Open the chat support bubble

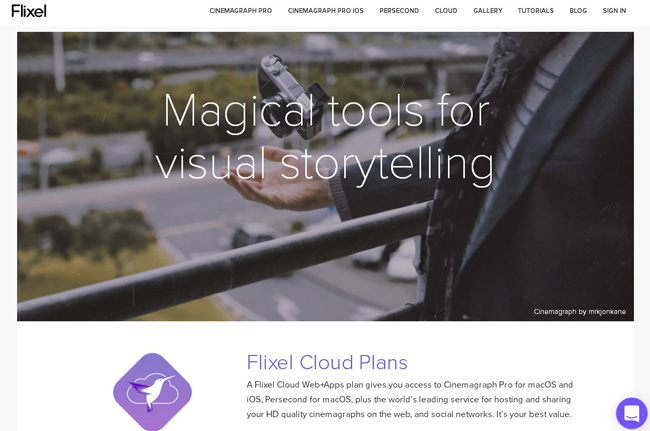pos(632,413)
